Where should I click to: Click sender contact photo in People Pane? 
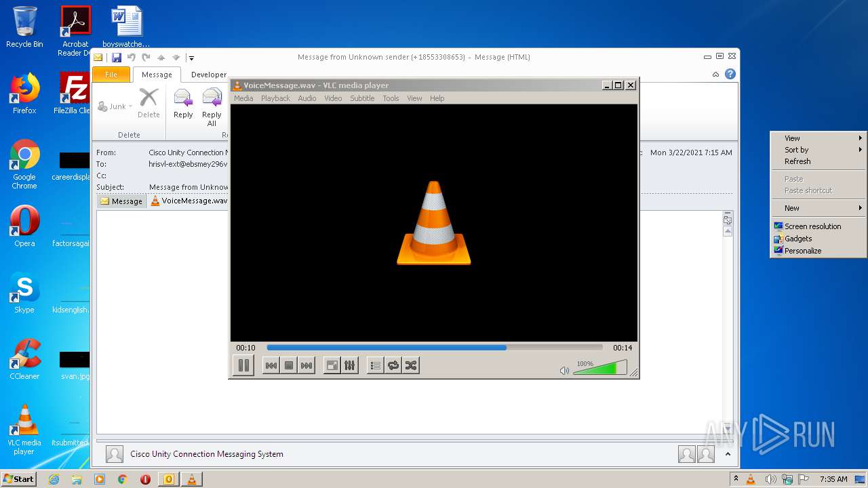pyautogui.click(x=115, y=454)
